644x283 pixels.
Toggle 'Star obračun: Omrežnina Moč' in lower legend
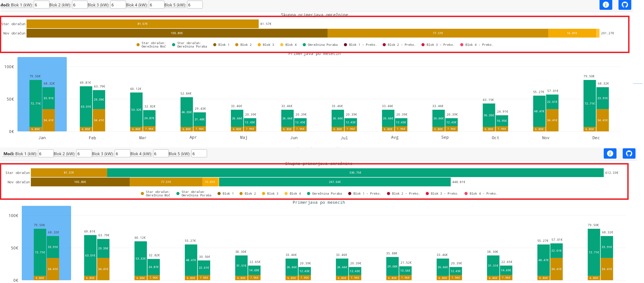pos(156,194)
